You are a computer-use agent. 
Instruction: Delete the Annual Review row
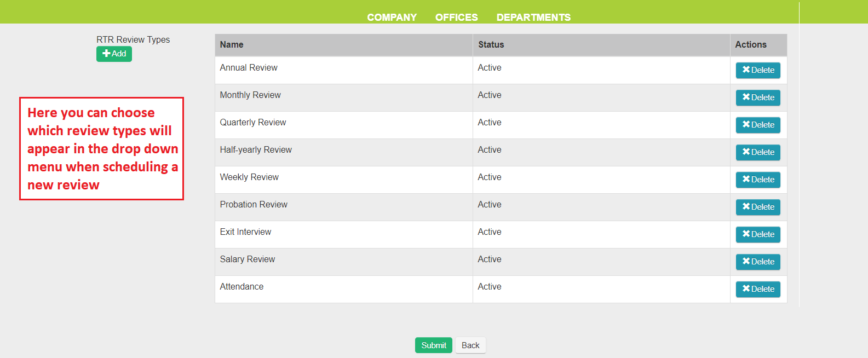[758, 70]
